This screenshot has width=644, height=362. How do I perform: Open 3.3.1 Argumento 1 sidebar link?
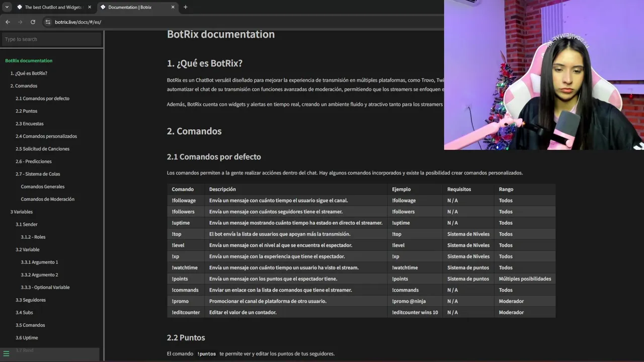[x=39, y=262]
